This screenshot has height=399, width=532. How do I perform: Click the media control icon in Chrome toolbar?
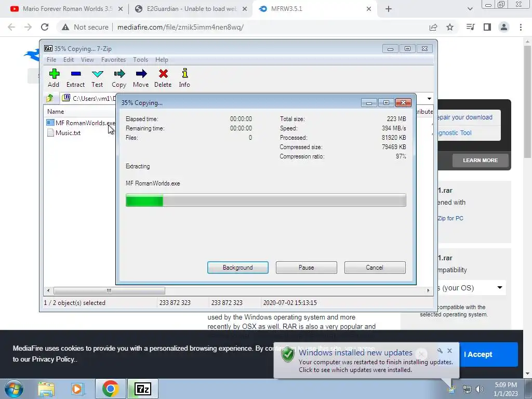(x=470, y=27)
